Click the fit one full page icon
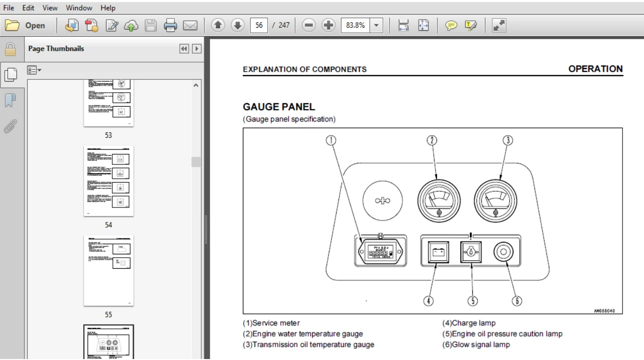The width and height of the screenshot is (644, 360). (x=424, y=26)
